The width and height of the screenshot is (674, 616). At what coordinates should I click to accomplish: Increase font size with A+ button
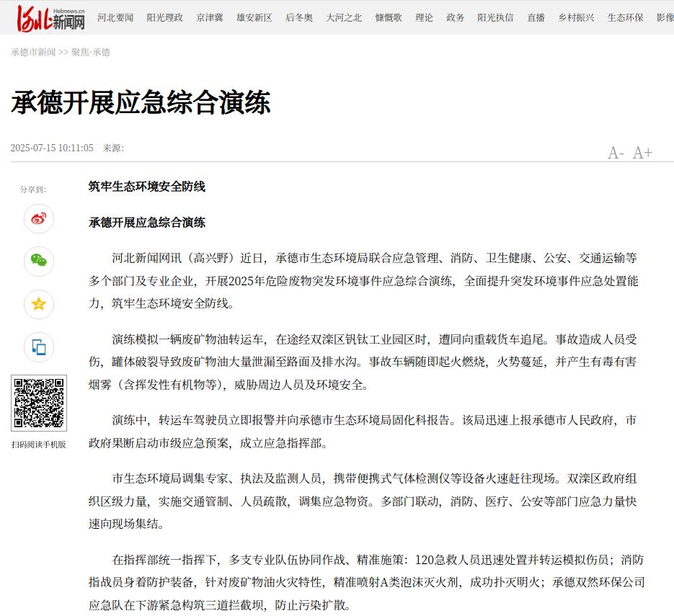pos(642,153)
